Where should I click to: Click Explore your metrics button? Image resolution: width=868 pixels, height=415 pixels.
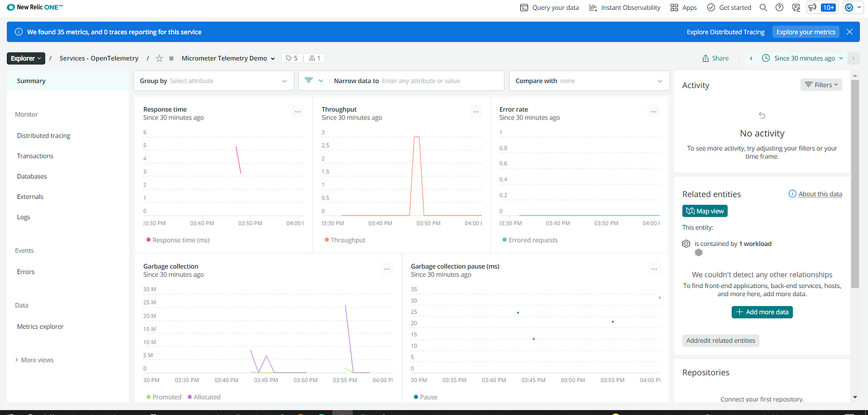(806, 32)
